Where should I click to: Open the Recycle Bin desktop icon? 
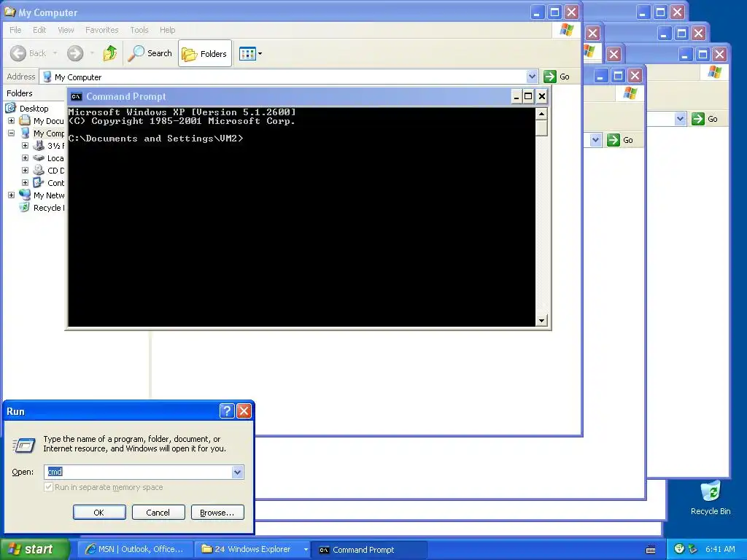pyautogui.click(x=711, y=497)
